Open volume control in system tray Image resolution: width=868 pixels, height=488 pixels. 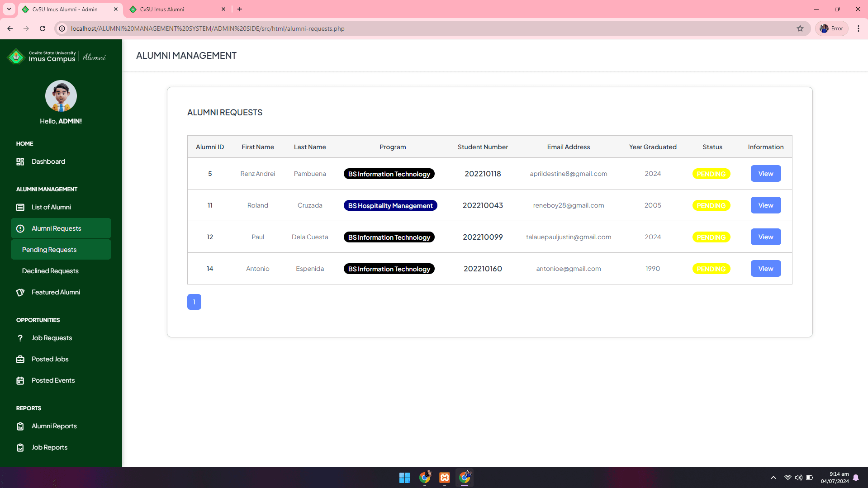pyautogui.click(x=799, y=478)
